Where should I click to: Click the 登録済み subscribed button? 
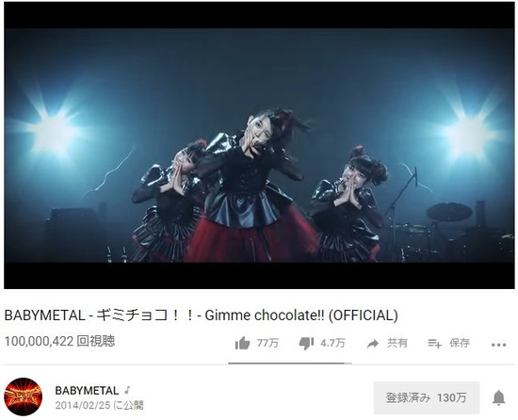427,398
